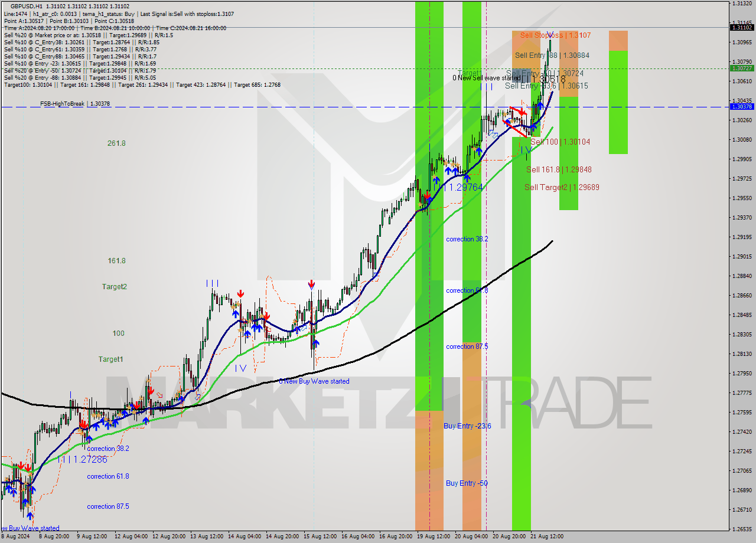756x543 pixels.
Task: Click the 'Sell 100 | 1.30104' label
Action: point(560,142)
